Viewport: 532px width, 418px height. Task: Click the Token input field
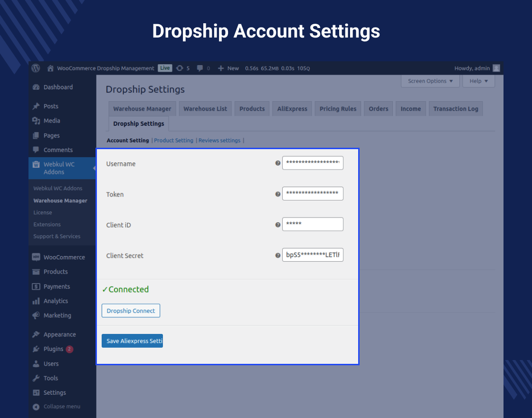click(313, 193)
